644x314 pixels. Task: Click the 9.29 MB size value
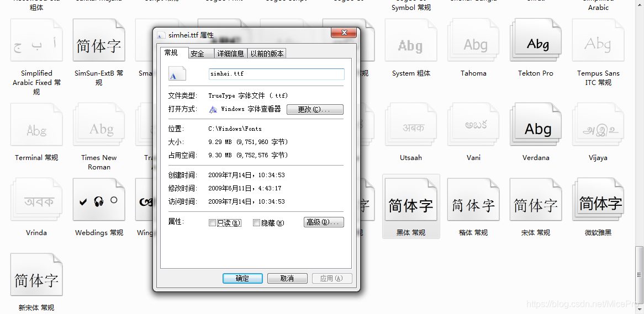[248, 142]
